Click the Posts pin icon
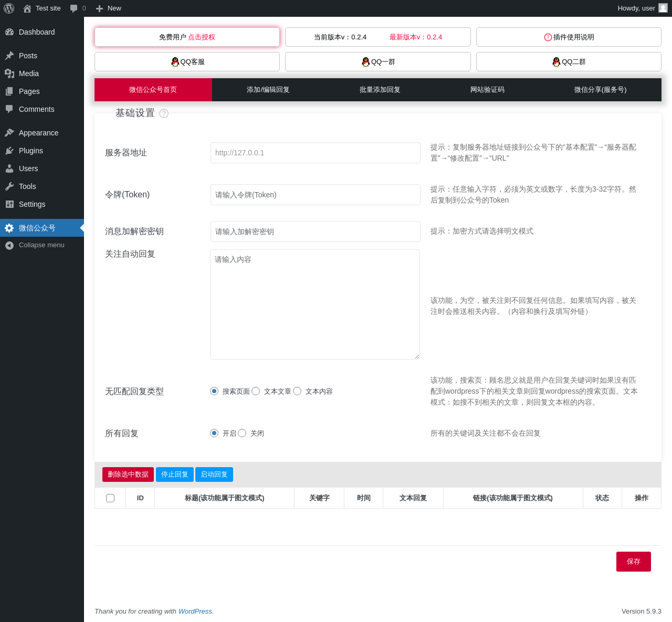This screenshot has width=672, height=622. pyautogui.click(x=9, y=56)
